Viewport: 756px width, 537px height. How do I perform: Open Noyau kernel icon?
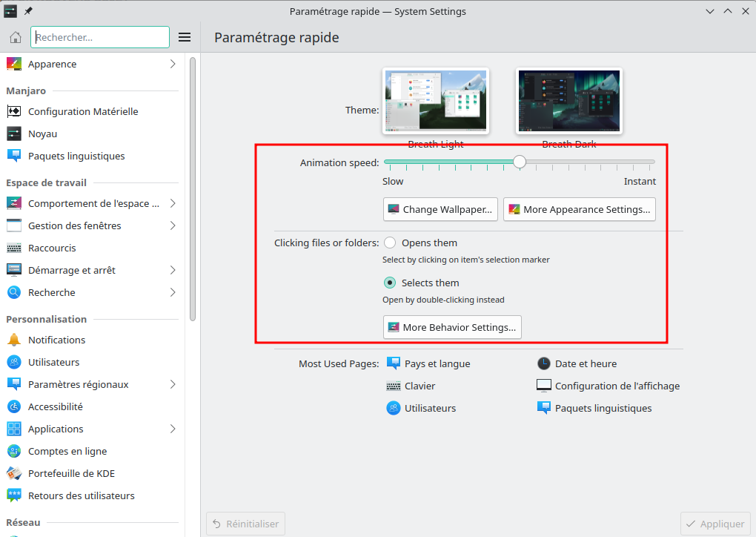[x=14, y=134]
